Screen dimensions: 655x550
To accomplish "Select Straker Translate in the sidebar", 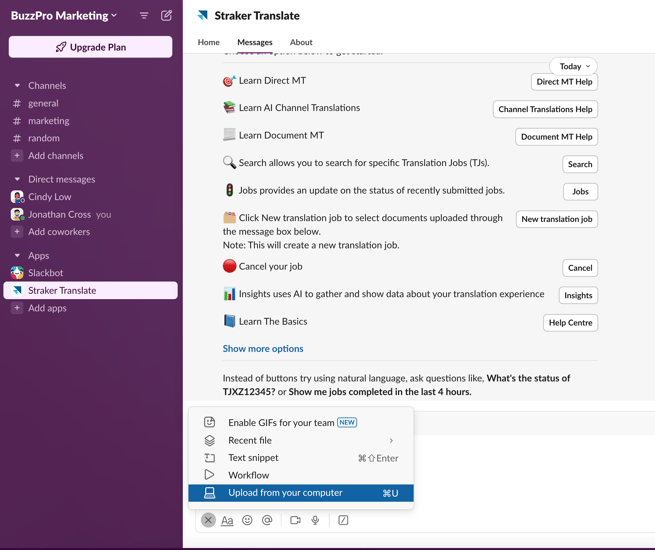I will 90,290.
